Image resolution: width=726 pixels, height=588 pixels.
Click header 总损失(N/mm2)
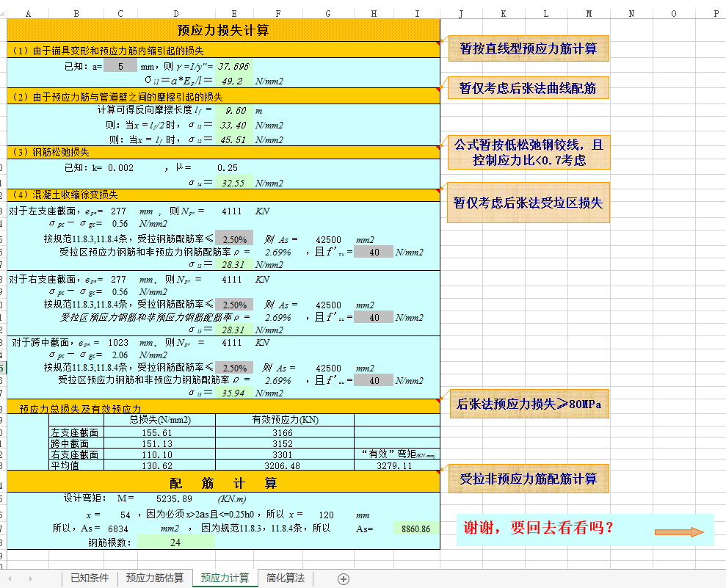(x=160, y=420)
